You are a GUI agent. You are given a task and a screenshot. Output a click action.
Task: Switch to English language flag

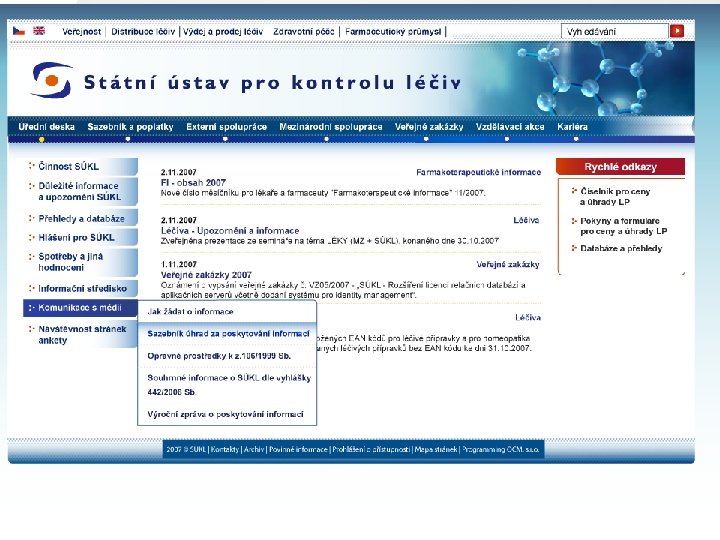[39, 31]
